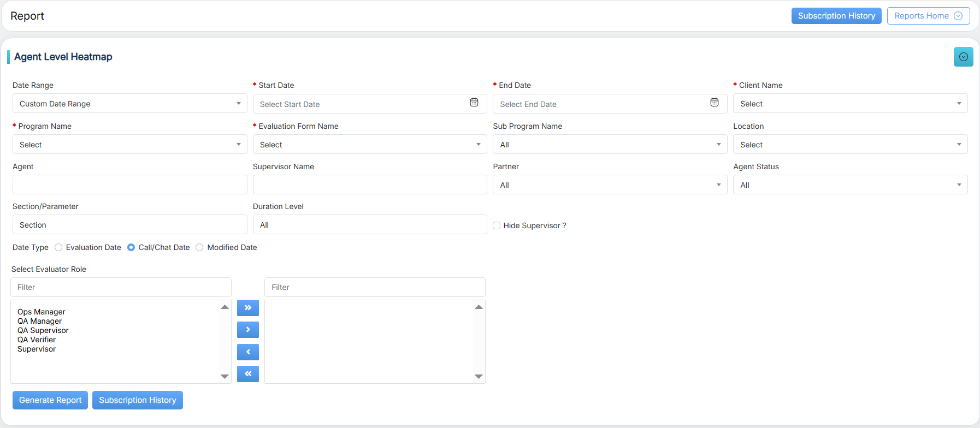Click the Supervisor Name input field
980x428 pixels.
pos(369,185)
